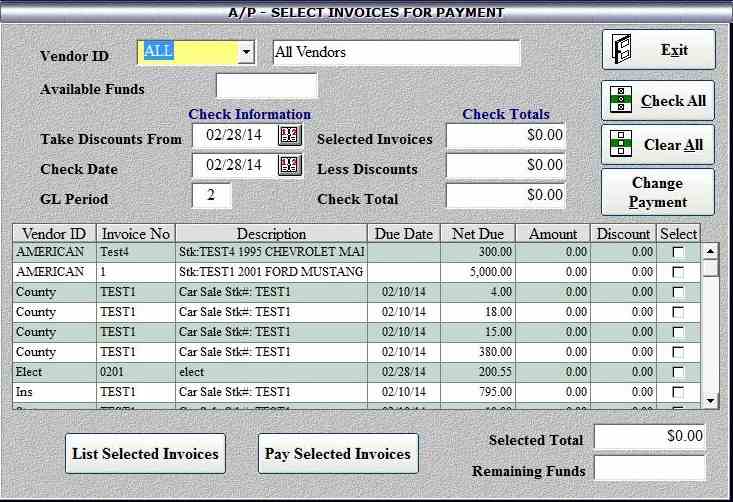The image size is (733, 502).
Task: Click the Amount column header
Action: click(553, 233)
